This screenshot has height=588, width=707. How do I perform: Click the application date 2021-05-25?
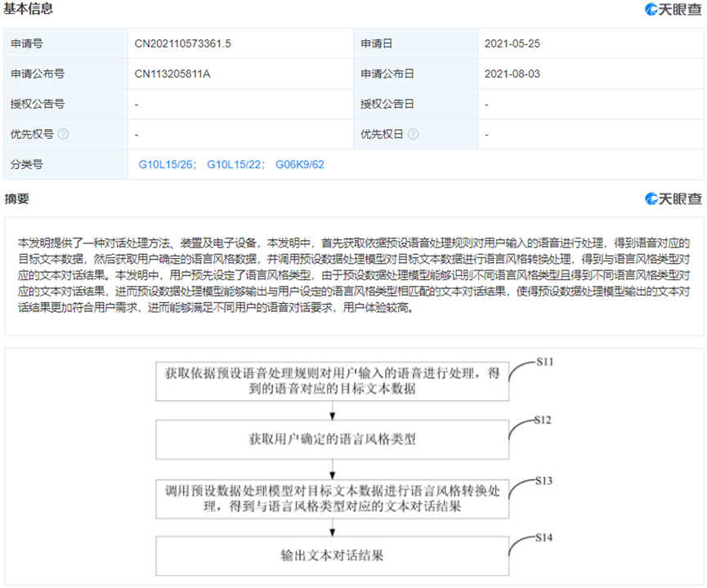[512, 43]
